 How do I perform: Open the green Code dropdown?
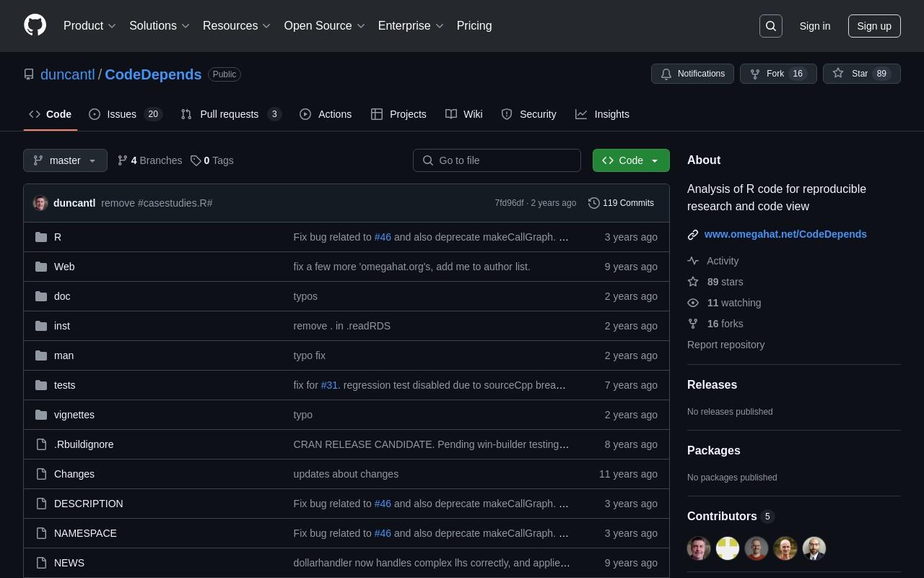pyautogui.click(x=631, y=160)
